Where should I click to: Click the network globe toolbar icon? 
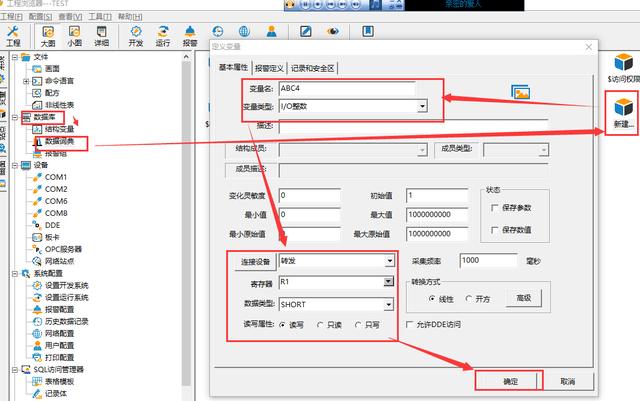244,31
